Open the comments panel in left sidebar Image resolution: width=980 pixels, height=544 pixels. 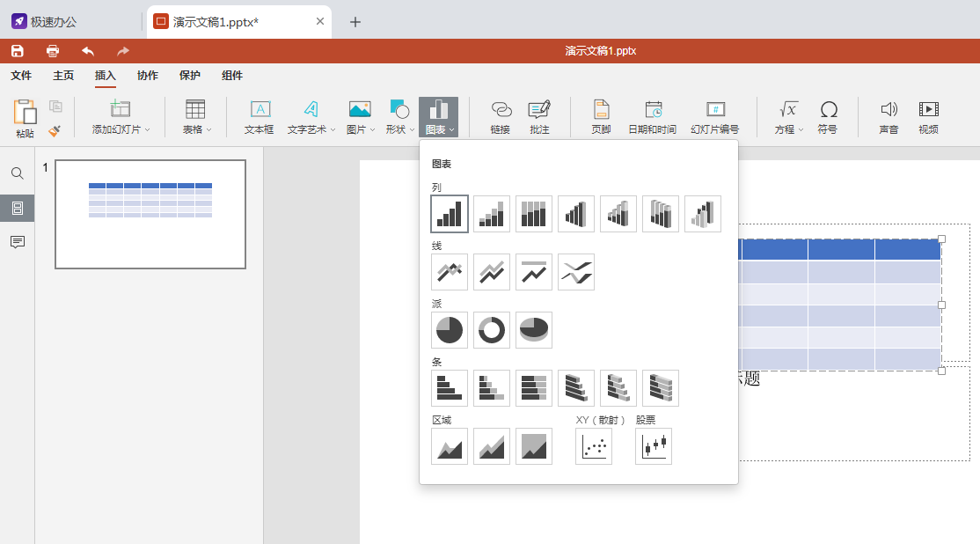[18, 242]
